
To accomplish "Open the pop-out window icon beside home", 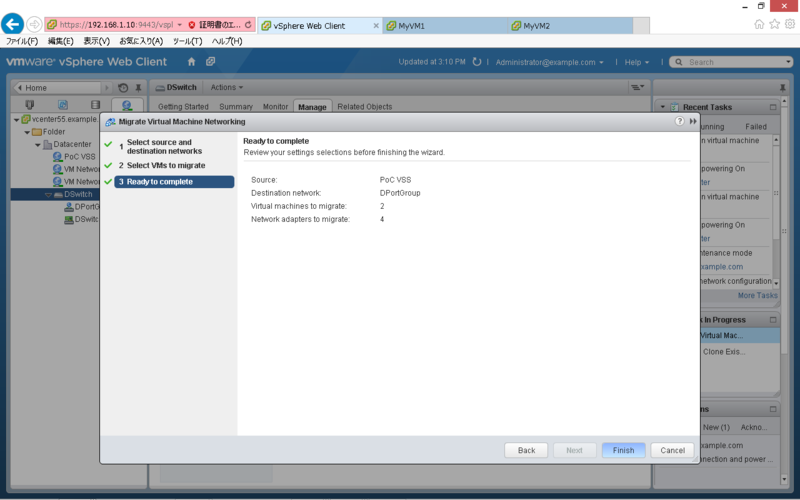I will (210, 62).
